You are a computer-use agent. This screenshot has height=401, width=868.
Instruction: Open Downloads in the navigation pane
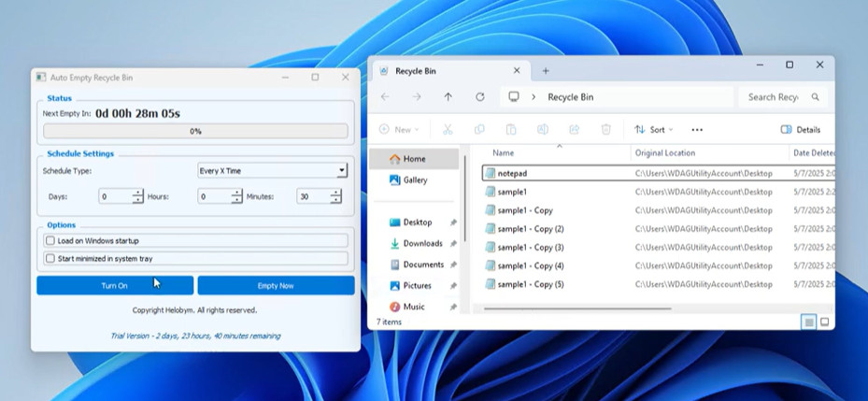pos(418,244)
